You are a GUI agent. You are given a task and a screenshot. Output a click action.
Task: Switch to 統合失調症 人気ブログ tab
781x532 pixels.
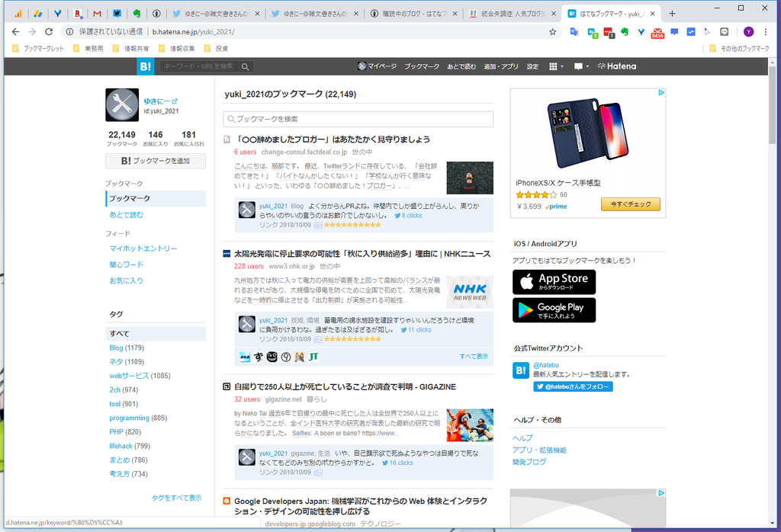(x=512, y=14)
